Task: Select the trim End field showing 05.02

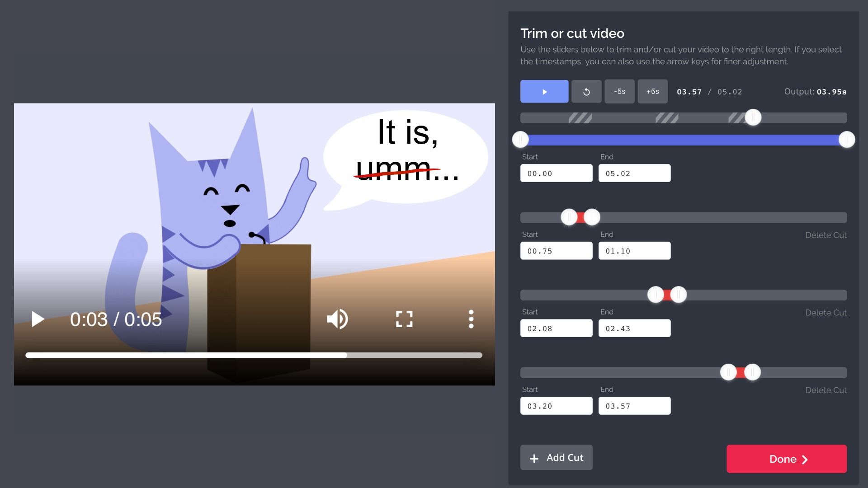Action: (634, 173)
